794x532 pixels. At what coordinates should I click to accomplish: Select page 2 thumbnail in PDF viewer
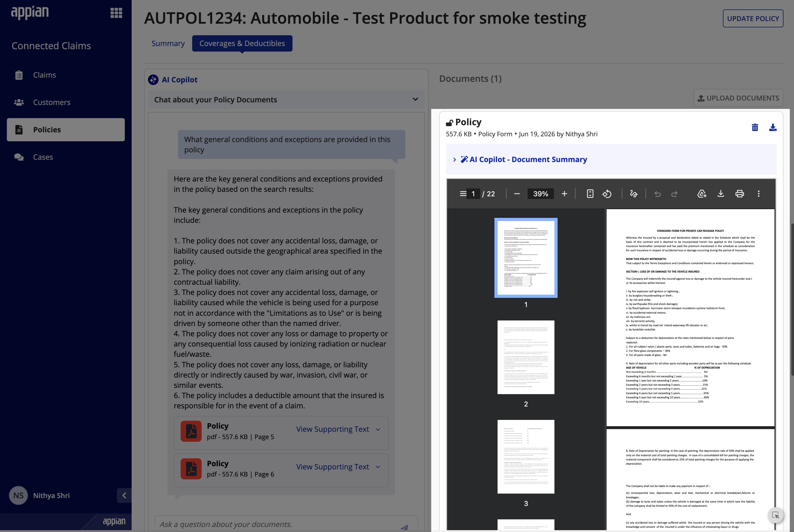coord(526,357)
